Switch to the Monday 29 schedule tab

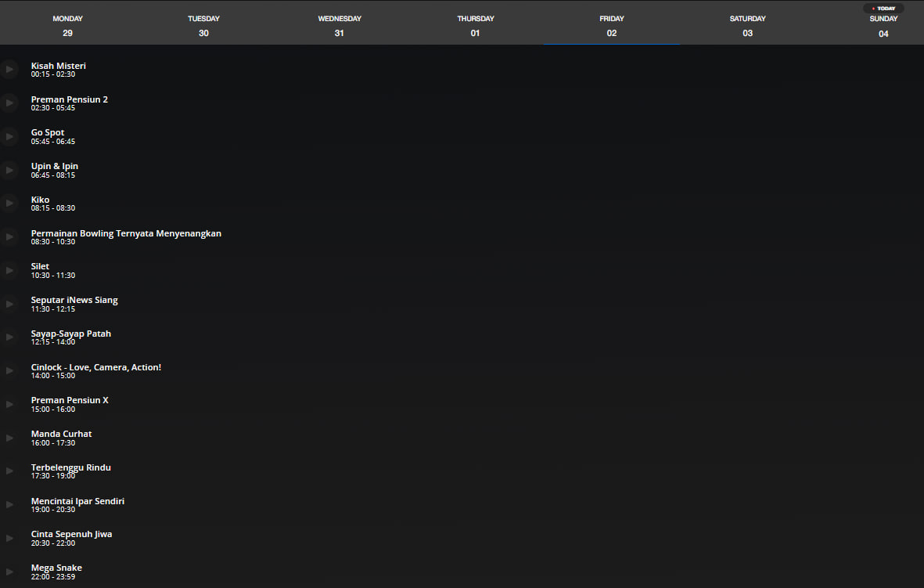point(68,26)
